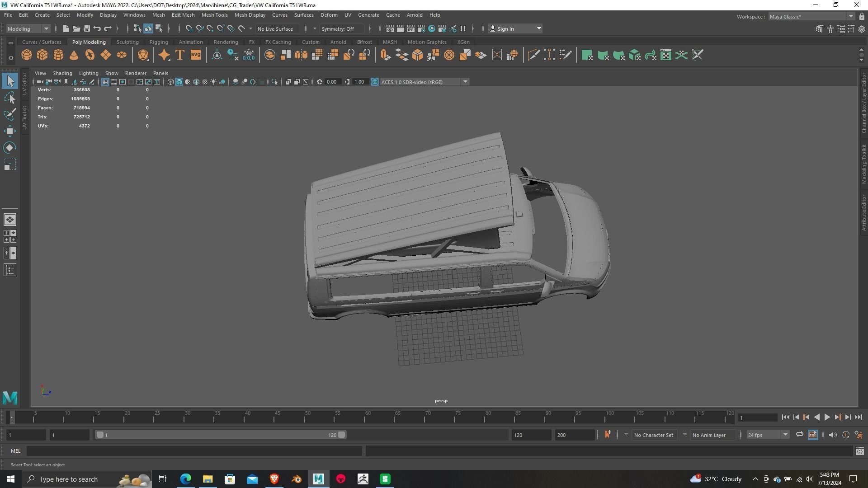The image size is (868, 488).
Task: Toggle use all lights bulb button
Action: coord(213,82)
